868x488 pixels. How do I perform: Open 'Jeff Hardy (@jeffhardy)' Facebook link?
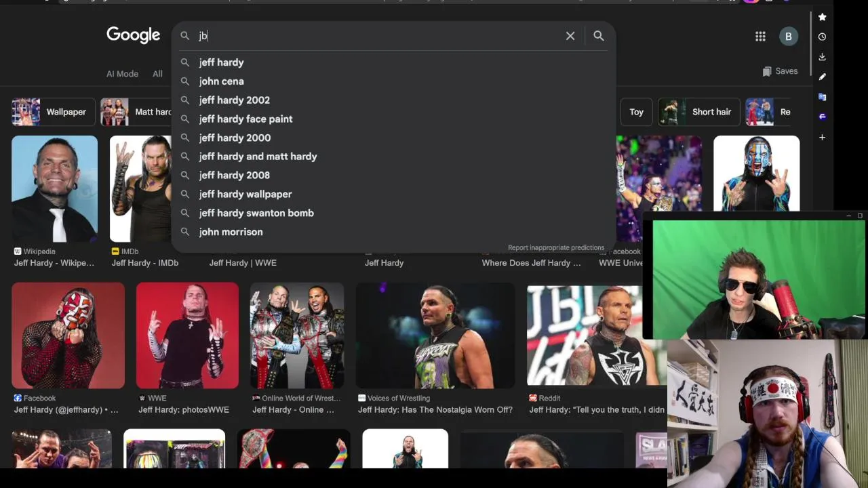point(66,410)
